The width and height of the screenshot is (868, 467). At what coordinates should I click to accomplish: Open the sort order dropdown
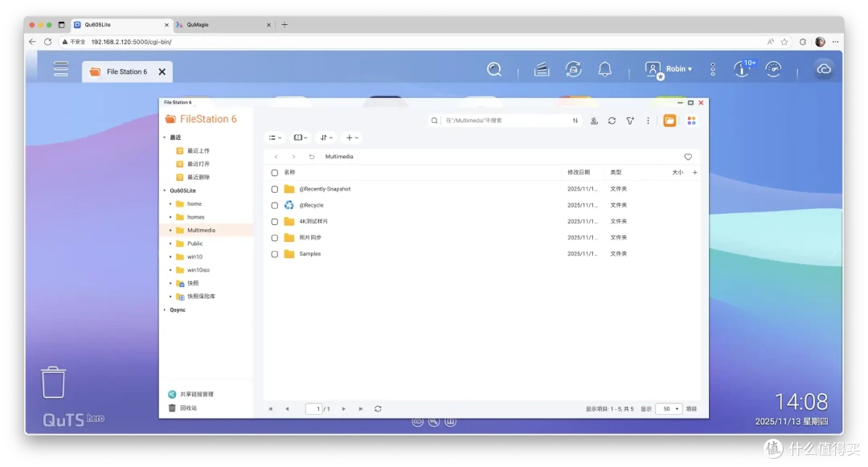pos(326,137)
